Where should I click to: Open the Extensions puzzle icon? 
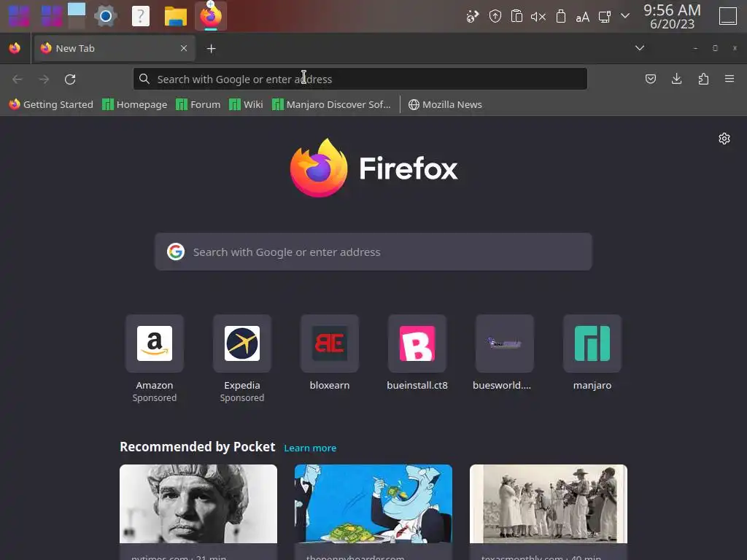(x=703, y=79)
